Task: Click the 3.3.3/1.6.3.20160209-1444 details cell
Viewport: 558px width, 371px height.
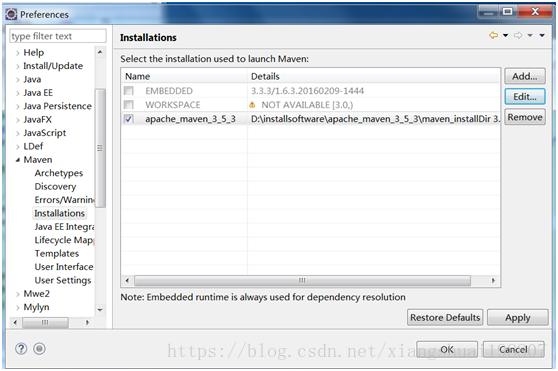Action: click(x=307, y=91)
